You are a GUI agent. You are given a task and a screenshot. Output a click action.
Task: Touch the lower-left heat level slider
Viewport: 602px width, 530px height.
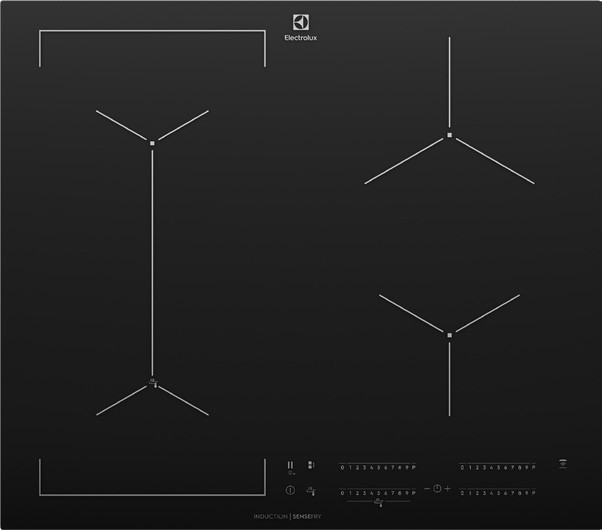[378, 491]
